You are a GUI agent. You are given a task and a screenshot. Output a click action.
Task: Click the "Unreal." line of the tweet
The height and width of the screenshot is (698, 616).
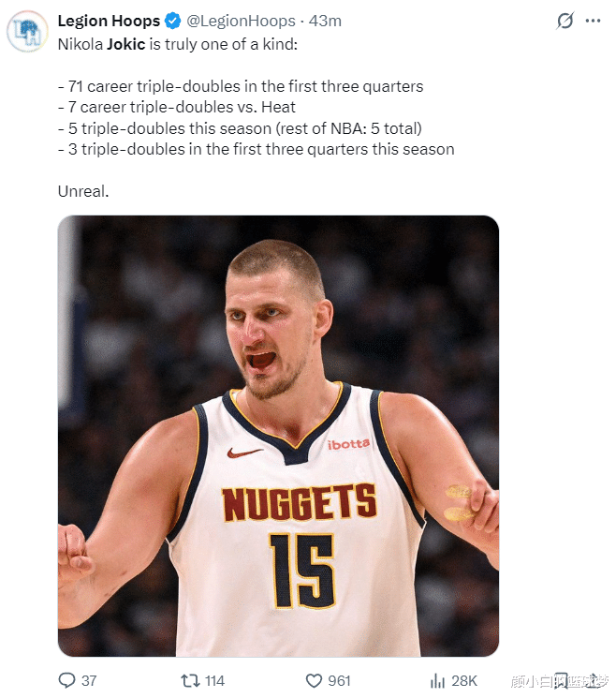[83, 190]
